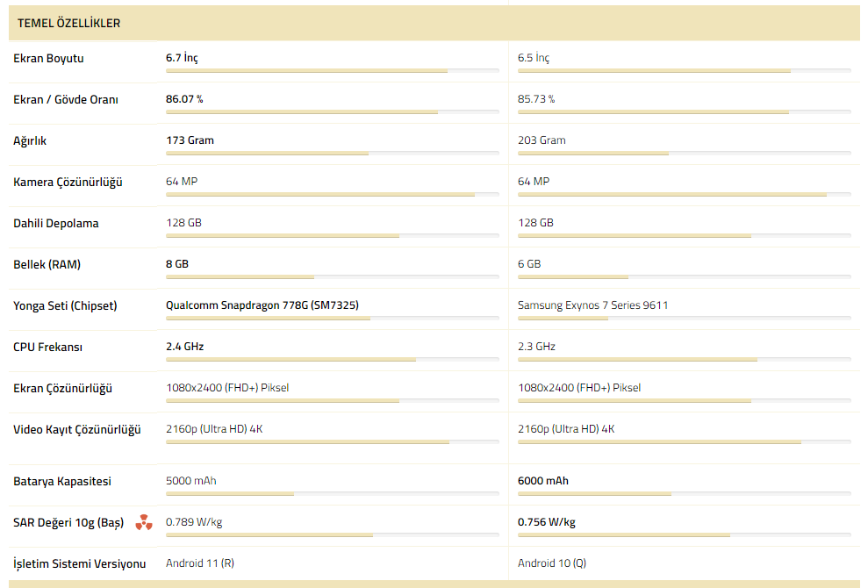This screenshot has width=868, height=588.
Task: Click the radiation icon beside SAR Değeri
Action: coord(144,522)
